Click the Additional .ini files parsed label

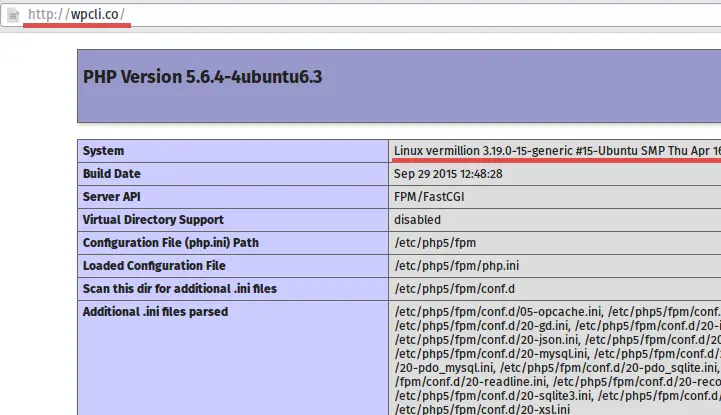click(155, 312)
